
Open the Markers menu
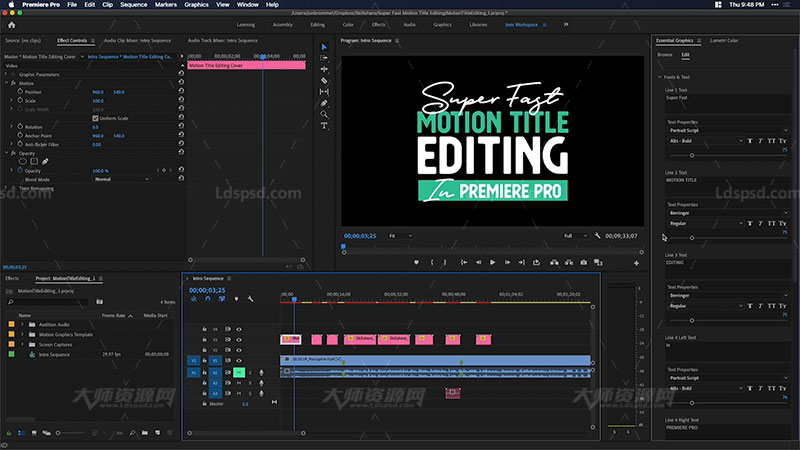(166, 5)
